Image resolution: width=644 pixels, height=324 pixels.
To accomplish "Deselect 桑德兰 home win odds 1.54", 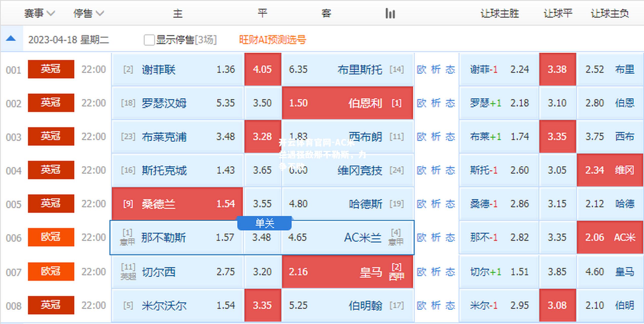I will click(x=177, y=204).
